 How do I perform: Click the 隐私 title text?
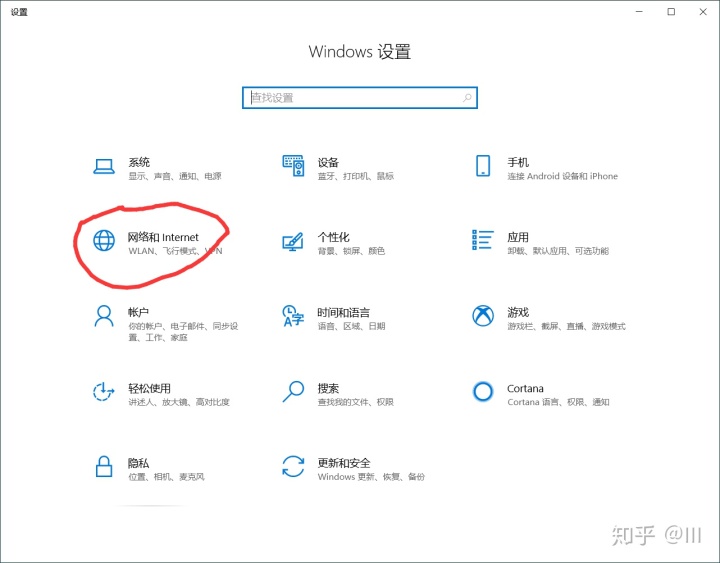point(138,463)
